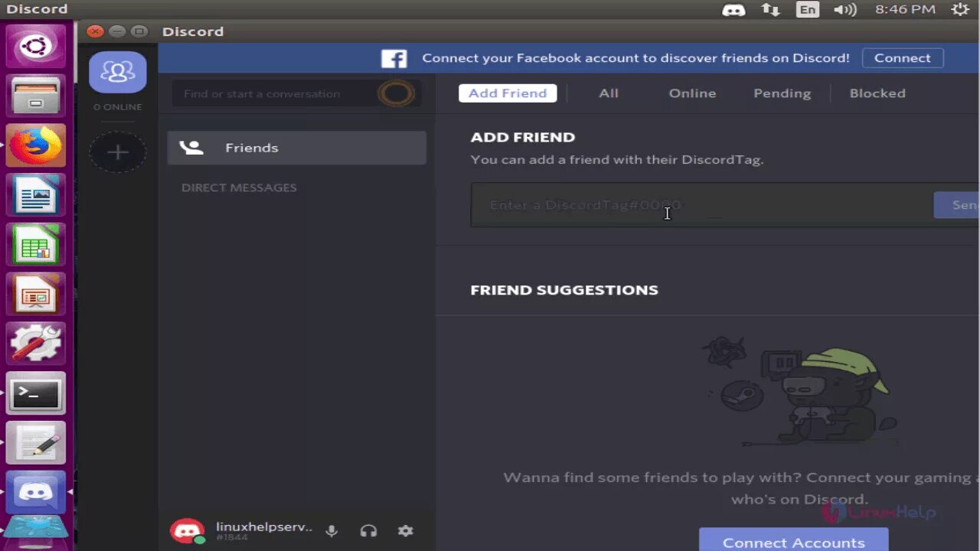This screenshot has width=980, height=551.
Task: Click the 8:46 PM clock
Action: (905, 10)
